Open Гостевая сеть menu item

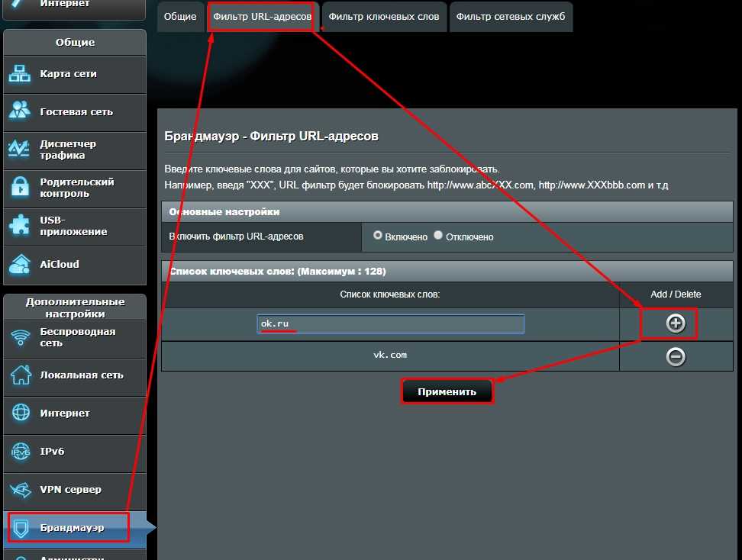point(75,113)
